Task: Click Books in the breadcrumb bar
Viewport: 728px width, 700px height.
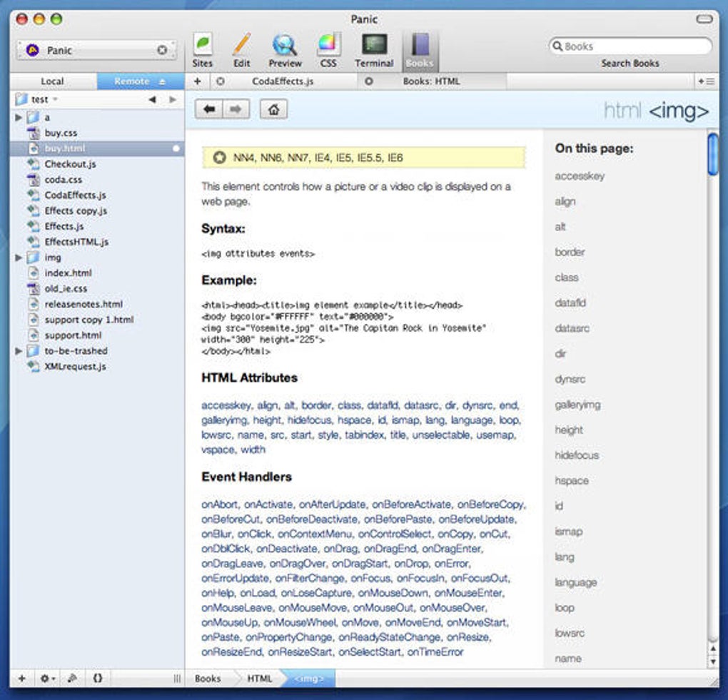Action: tap(208, 679)
